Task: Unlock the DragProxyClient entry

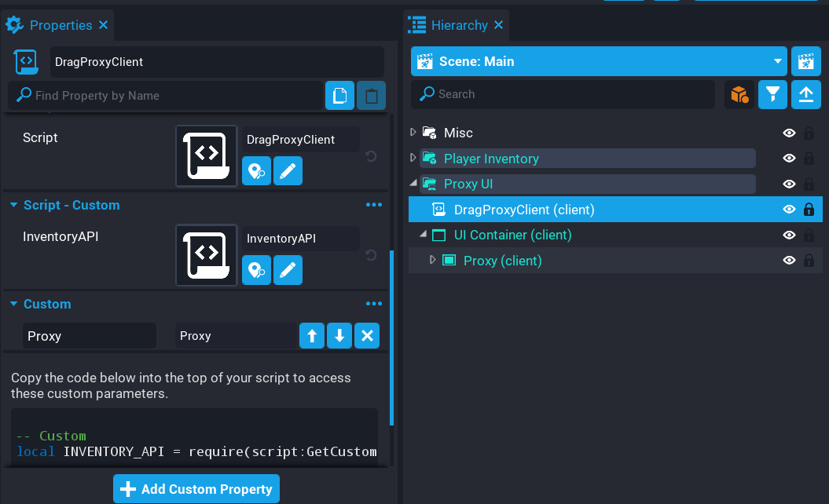Action: 810,209
